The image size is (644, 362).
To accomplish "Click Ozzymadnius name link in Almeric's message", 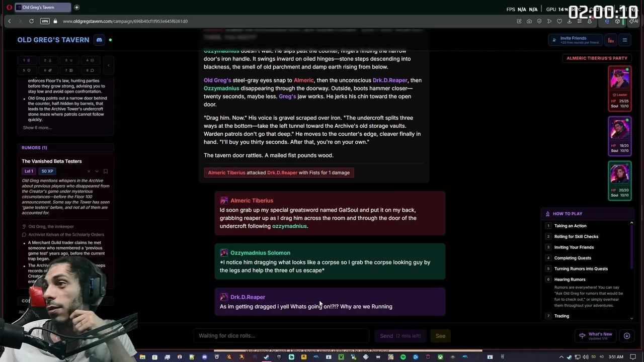I will click(289, 226).
